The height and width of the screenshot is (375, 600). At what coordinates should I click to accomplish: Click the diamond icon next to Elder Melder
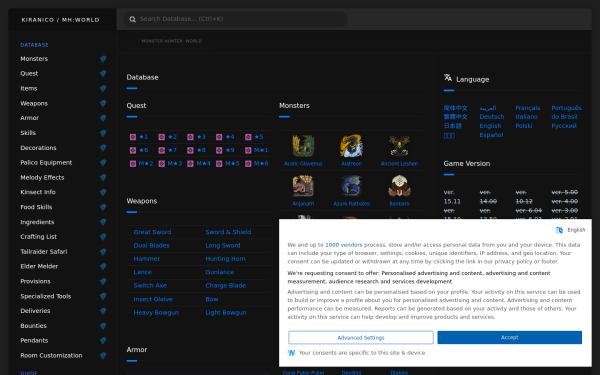pos(103,267)
